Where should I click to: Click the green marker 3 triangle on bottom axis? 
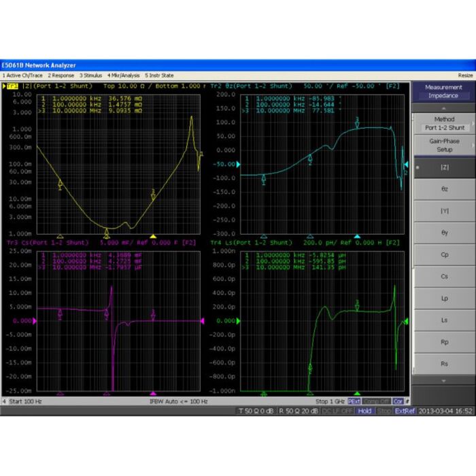(357, 394)
